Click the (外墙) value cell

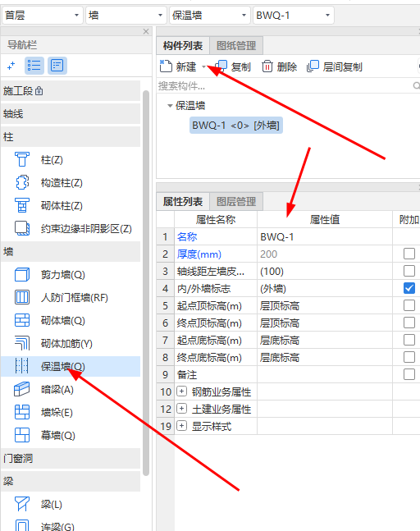point(325,289)
